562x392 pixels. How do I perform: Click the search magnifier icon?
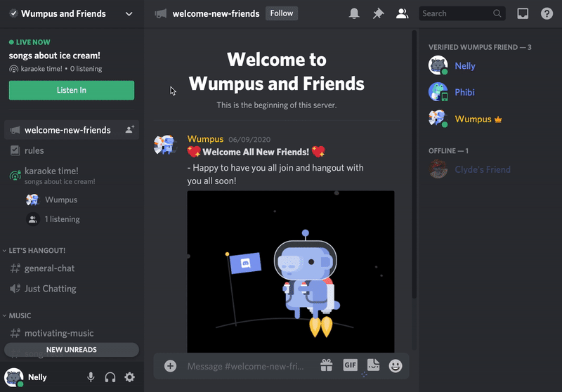click(x=497, y=13)
